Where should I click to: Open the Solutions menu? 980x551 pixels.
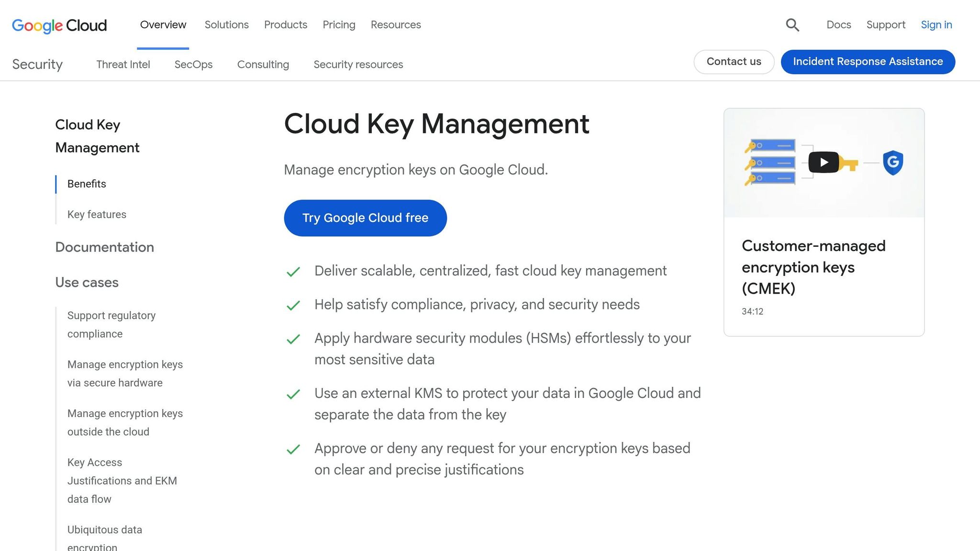(x=227, y=25)
